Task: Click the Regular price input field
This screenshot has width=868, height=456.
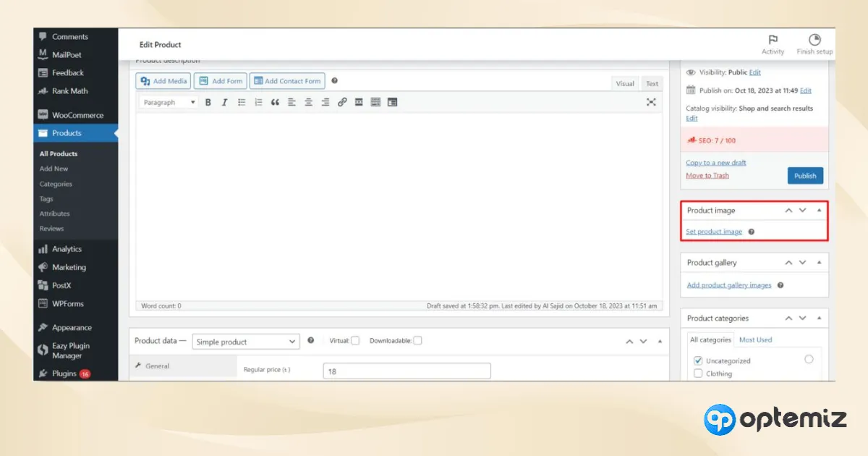Action: point(407,371)
